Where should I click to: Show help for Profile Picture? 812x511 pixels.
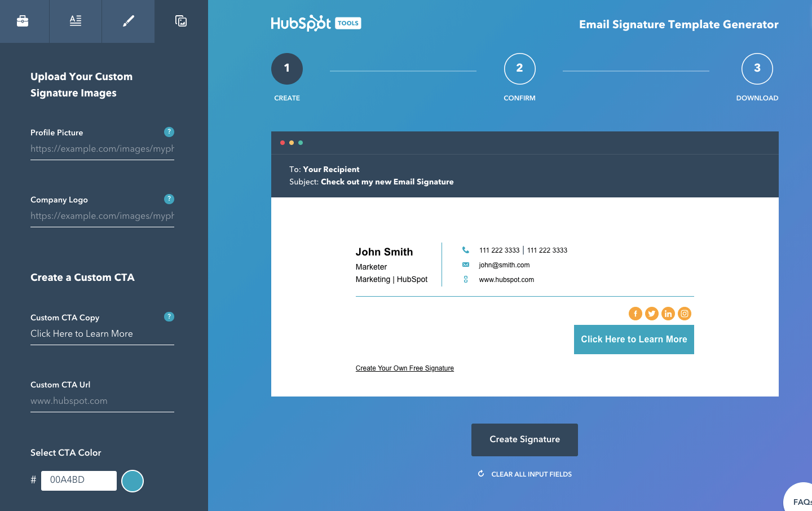[169, 132]
